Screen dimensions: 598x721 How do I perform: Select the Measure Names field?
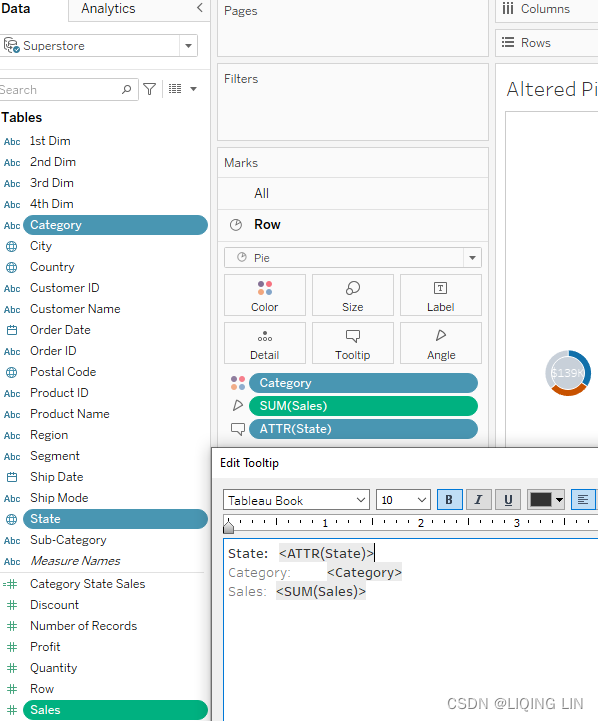click(75, 561)
